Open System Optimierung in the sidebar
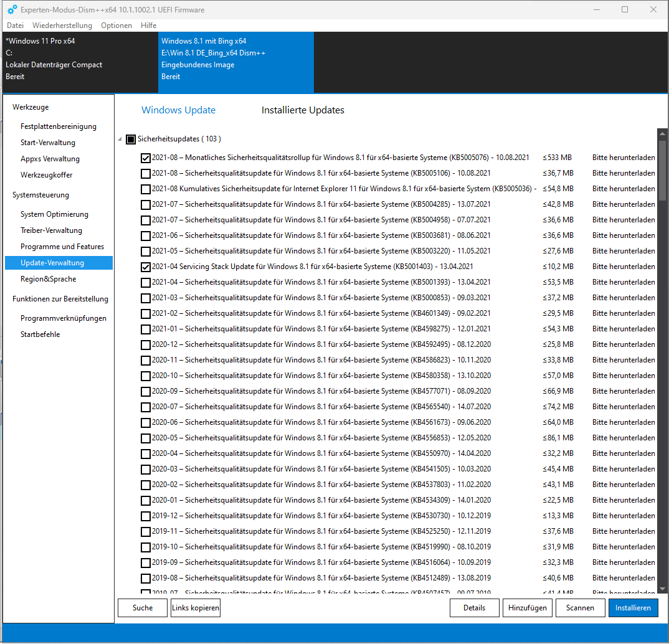The image size is (669, 644). (x=54, y=214)
